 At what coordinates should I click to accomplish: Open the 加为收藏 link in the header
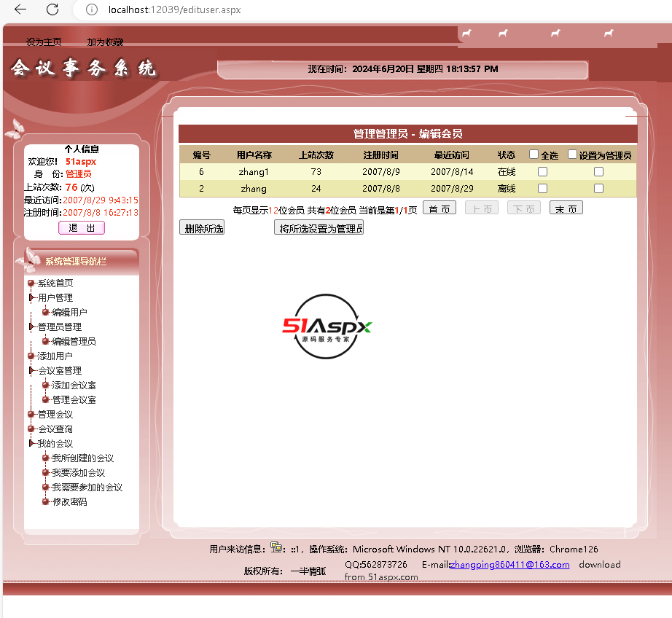pos(105,42)
